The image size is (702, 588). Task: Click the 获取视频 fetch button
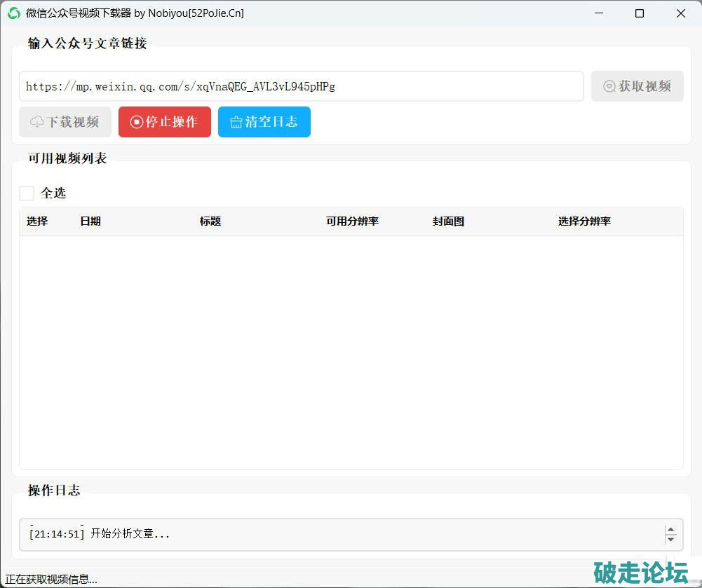(x=637, y=86)
